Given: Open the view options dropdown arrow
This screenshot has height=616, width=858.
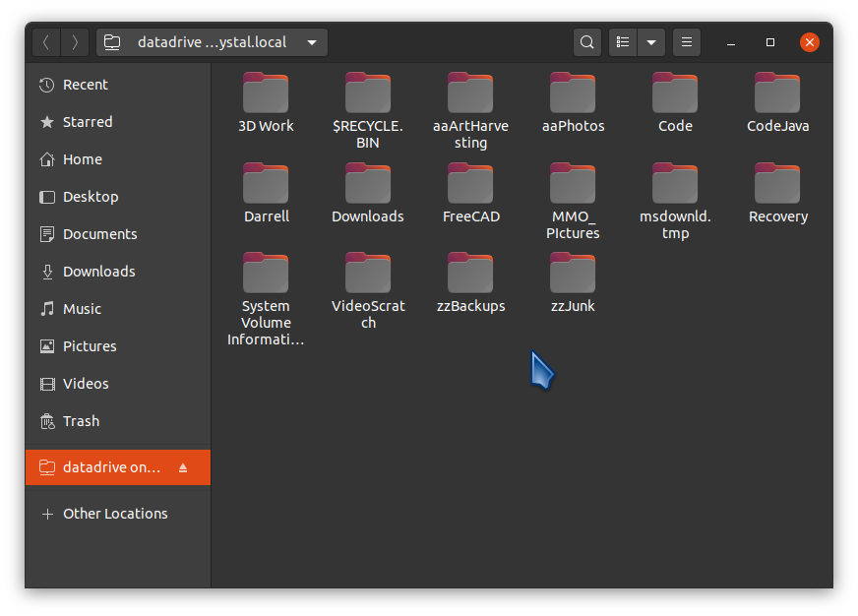Looking at the screenshot, I should (651, 42).
